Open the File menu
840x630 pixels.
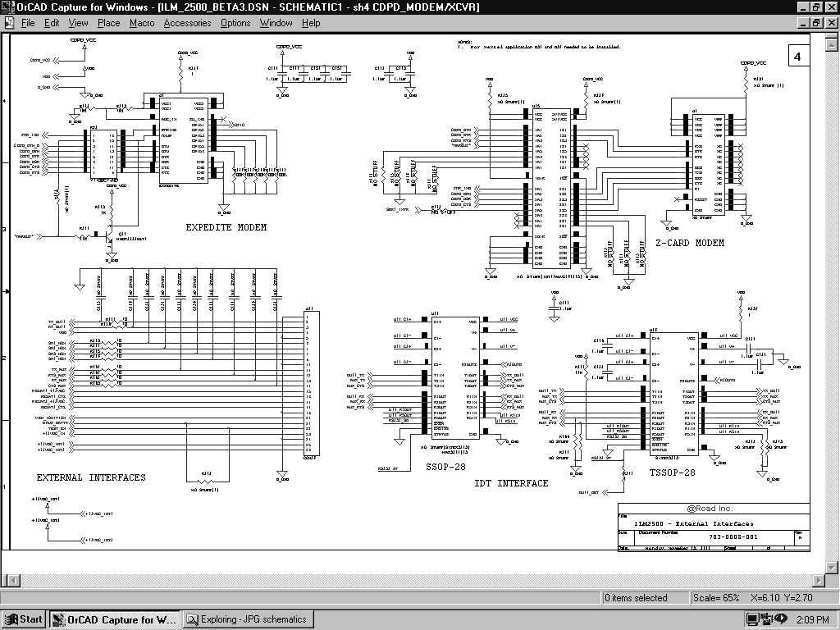click(28, 23)
